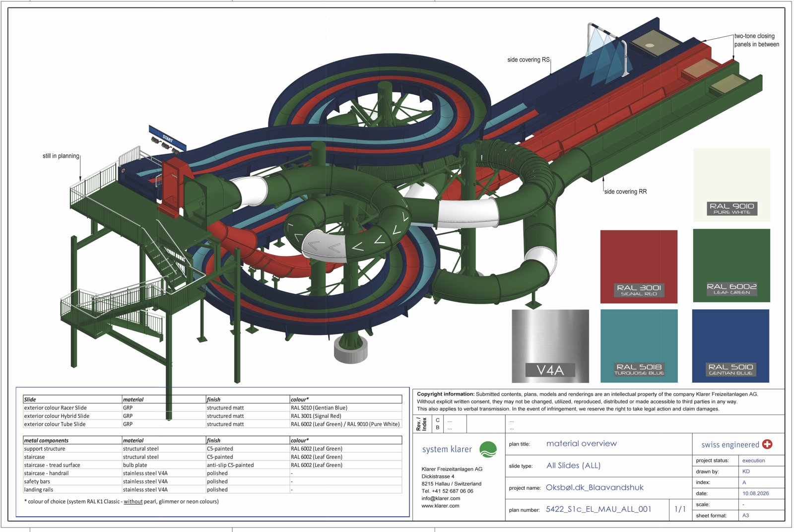This screenshot has height=532, width=794.
Task: Click the 'All Slides (ALL)' slide type
Action: pos(573,465)
